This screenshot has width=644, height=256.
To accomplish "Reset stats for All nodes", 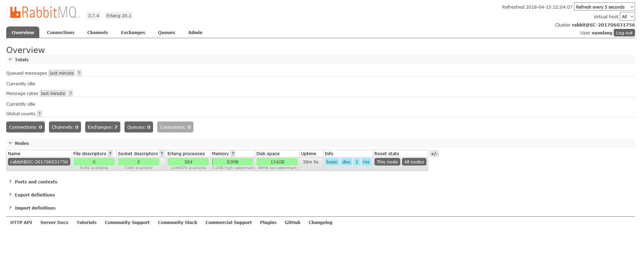I will pyautogui.click(x=414, y=162).
